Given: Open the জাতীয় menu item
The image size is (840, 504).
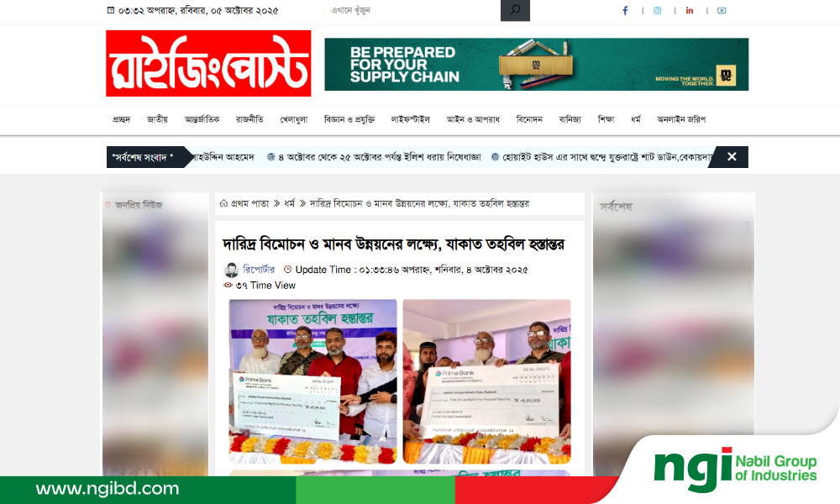Looking at the screenshot, I should point(158,119).
